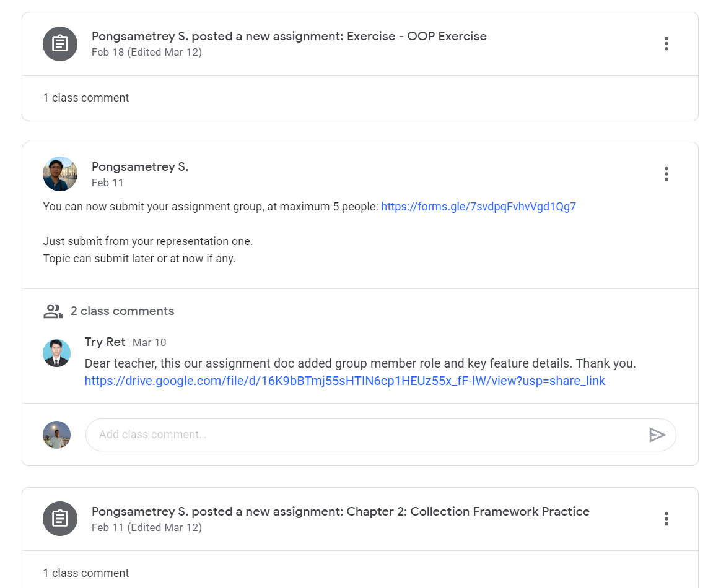Click your own avatar next to comment box
The width and height of the screenshot is (708, 588).
click(56, 435)
